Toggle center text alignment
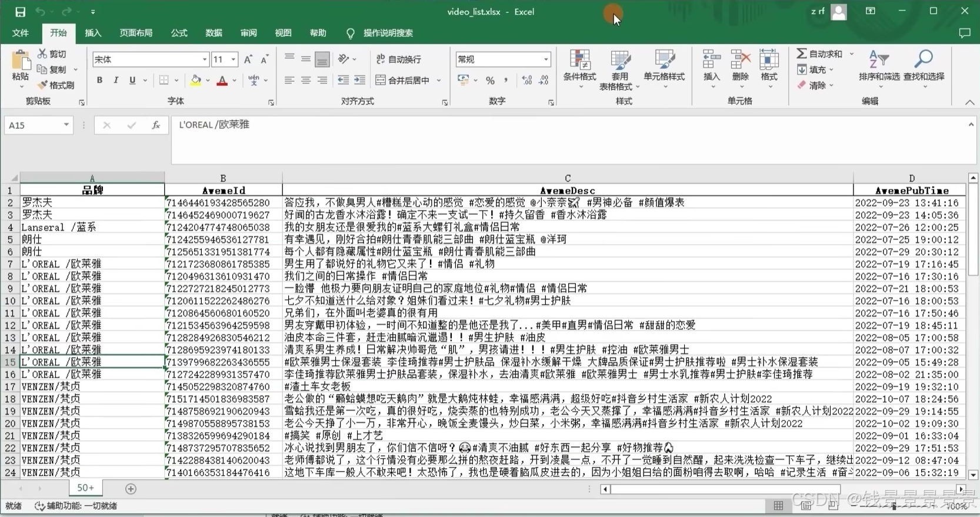This screenshot has height=517, width=980. 306,81
